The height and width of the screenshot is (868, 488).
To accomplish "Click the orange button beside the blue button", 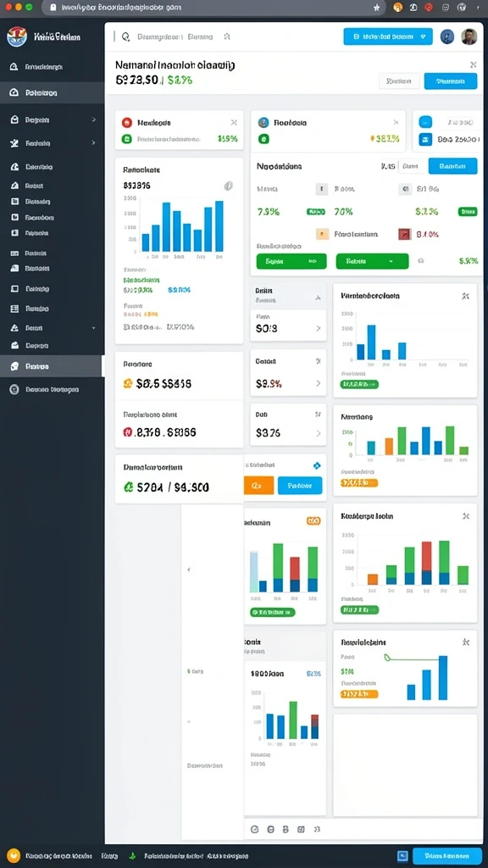I will tap(259, 486).
